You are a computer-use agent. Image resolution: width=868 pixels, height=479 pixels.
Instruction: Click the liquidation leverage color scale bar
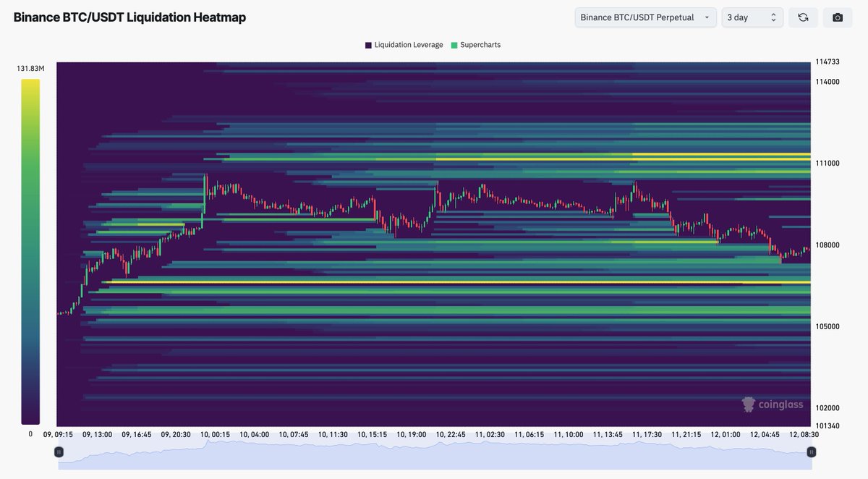pos(30,252)
